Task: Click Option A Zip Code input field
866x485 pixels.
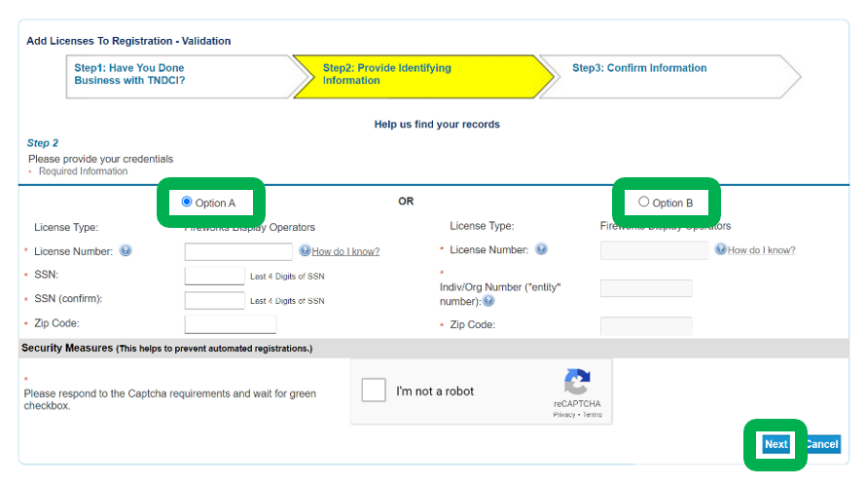Action: (x=230, y=324)
